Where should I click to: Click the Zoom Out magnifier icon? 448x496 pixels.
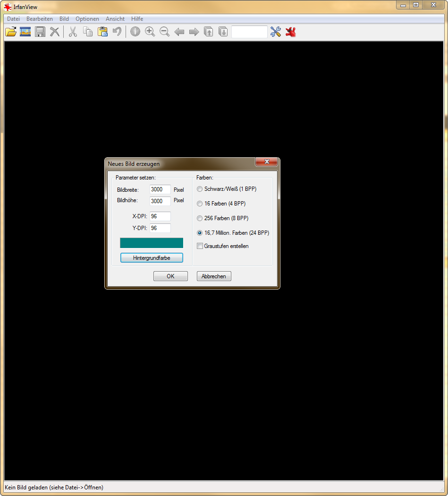[164, 32]
